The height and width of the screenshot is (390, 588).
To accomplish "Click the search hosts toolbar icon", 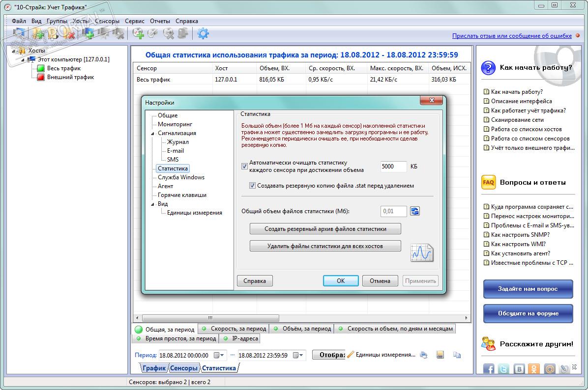I will coord(19,33).
